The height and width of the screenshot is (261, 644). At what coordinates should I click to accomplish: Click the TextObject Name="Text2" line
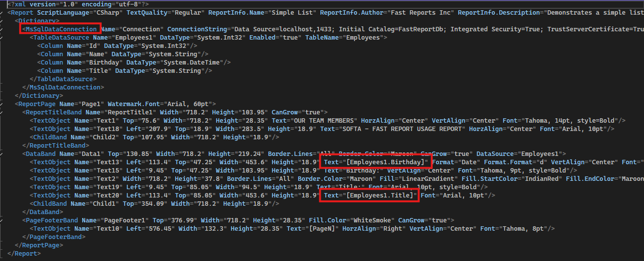click(x=337, y=179)
